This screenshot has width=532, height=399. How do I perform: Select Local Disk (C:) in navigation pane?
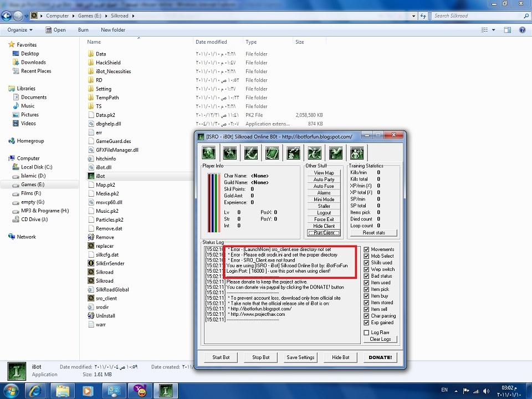(x=37, y=167)
